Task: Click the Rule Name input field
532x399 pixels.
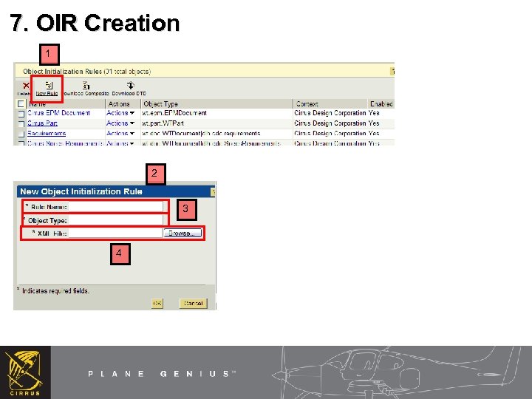Action: tap(115, 207)
